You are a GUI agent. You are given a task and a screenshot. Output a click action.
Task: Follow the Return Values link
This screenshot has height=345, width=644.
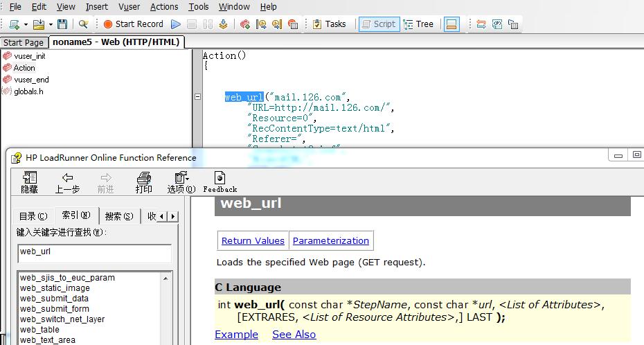click(253, 241)
